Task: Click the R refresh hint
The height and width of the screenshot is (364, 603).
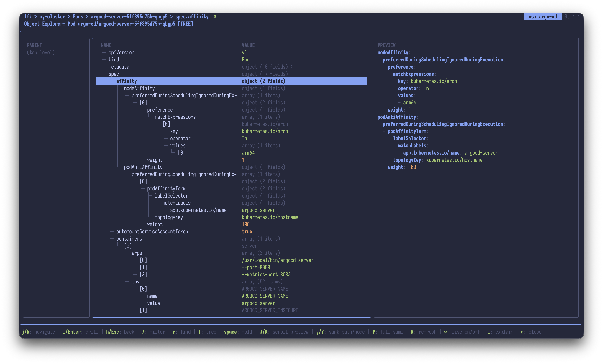Action: [x=424, y=332]
